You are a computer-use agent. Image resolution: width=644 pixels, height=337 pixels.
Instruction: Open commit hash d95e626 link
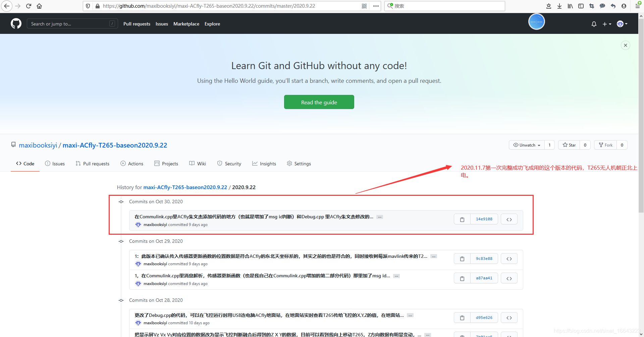pos(484,318)
